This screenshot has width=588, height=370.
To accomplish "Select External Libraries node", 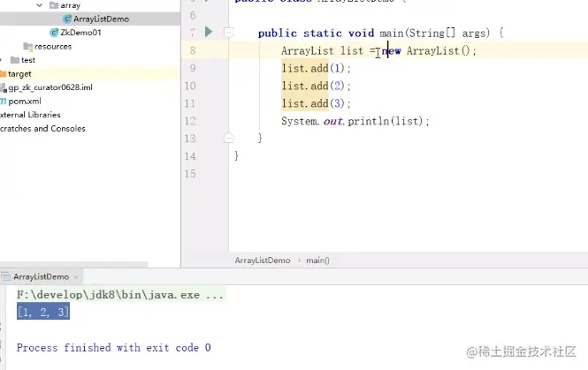I will pos(30,115).
